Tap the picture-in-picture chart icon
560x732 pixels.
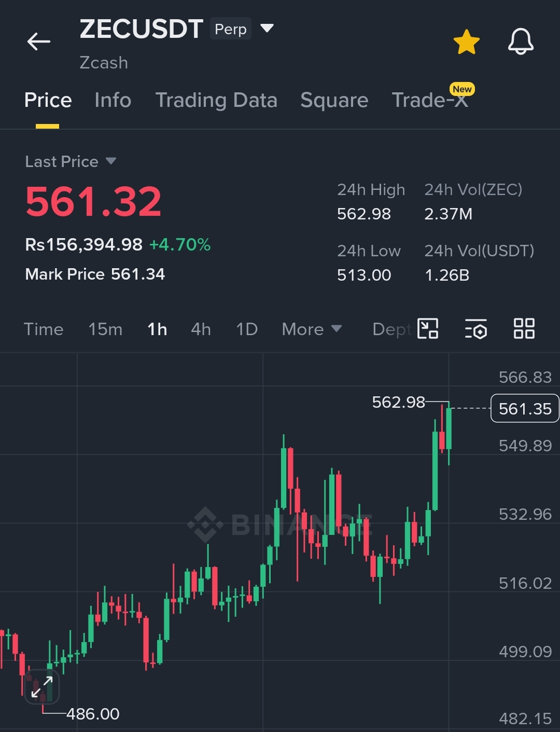[x=428, y=328]
